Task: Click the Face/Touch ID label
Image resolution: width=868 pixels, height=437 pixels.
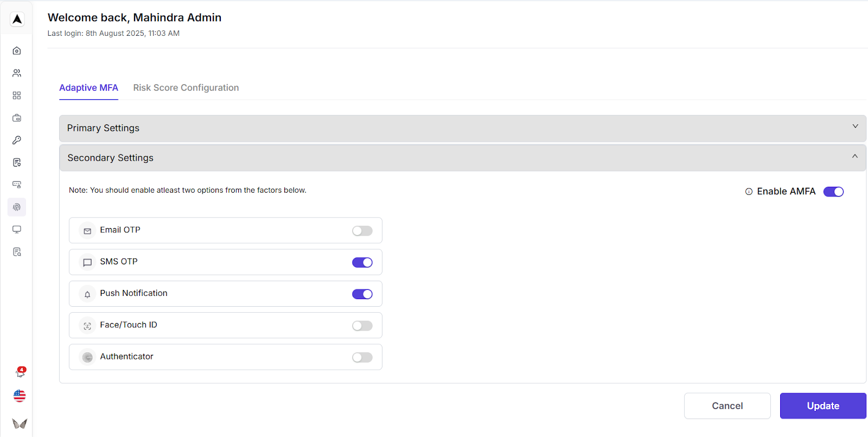Action: (x=129, y=325)
